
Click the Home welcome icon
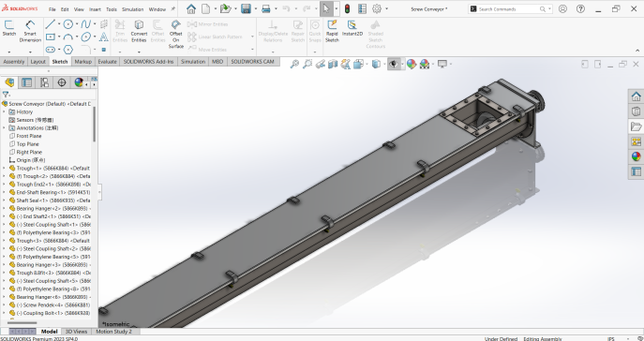point(191,8)
